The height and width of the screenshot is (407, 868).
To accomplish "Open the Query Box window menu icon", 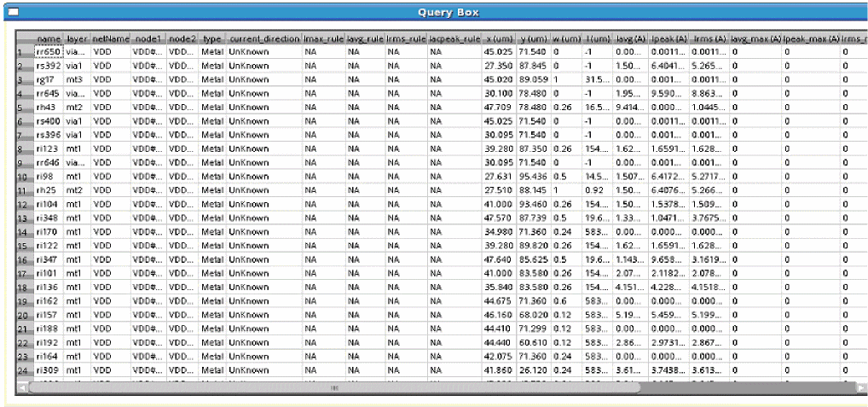I will pyautogui.click(x=13, y=12).
